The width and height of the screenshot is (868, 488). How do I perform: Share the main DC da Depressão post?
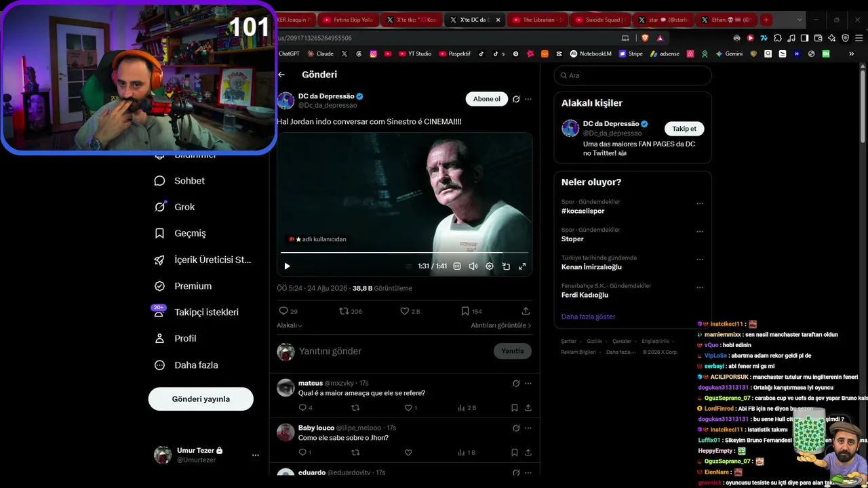(x=526, y=311)
